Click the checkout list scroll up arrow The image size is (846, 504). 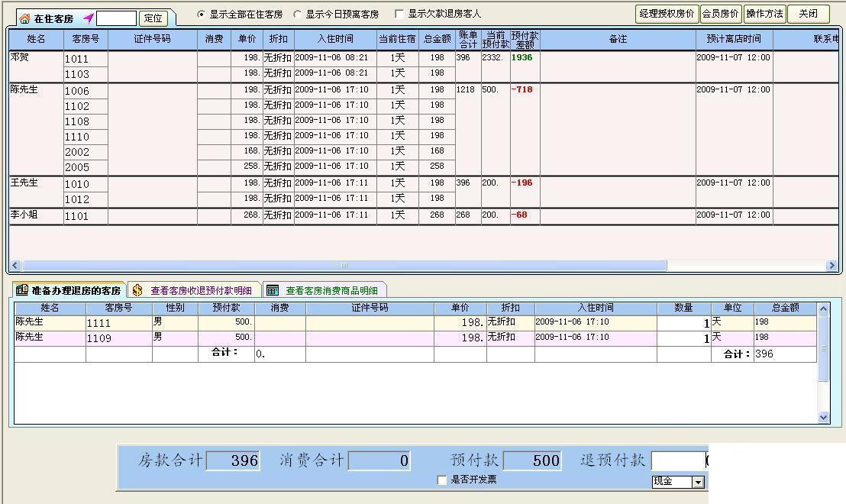[x=823, y=309]
